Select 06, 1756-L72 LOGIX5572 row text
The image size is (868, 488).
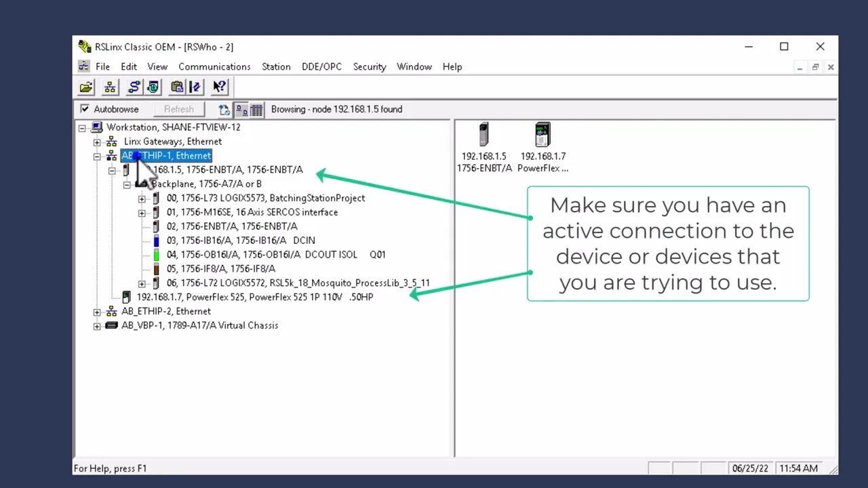[x=298, y=283]
